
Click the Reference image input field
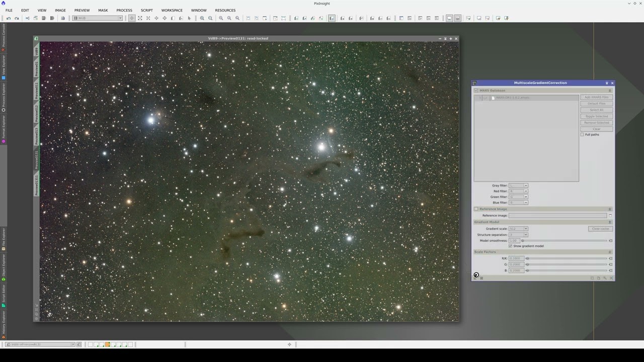pyautogui.click(x=557, y=216)
